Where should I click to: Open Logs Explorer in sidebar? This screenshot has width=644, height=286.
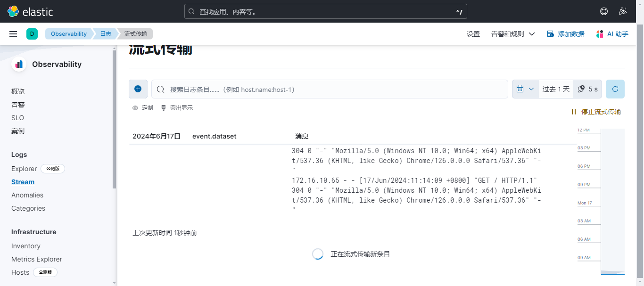coord(24,169)
